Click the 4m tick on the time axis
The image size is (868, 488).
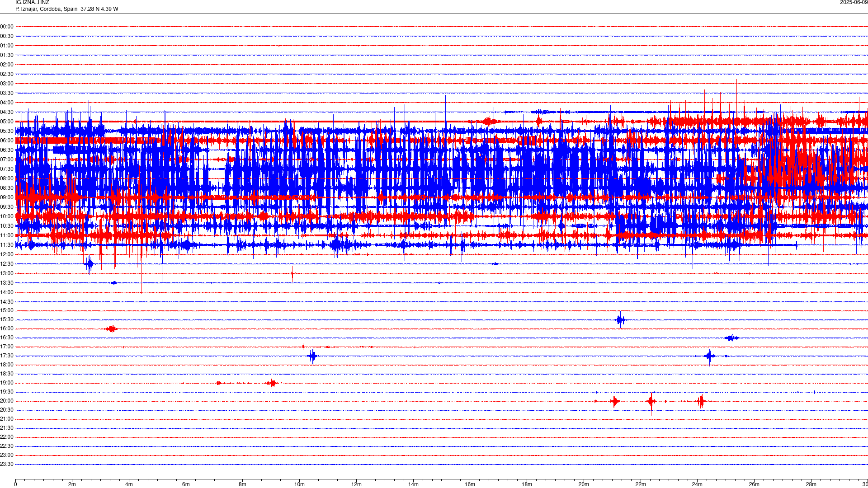(129, 484)
